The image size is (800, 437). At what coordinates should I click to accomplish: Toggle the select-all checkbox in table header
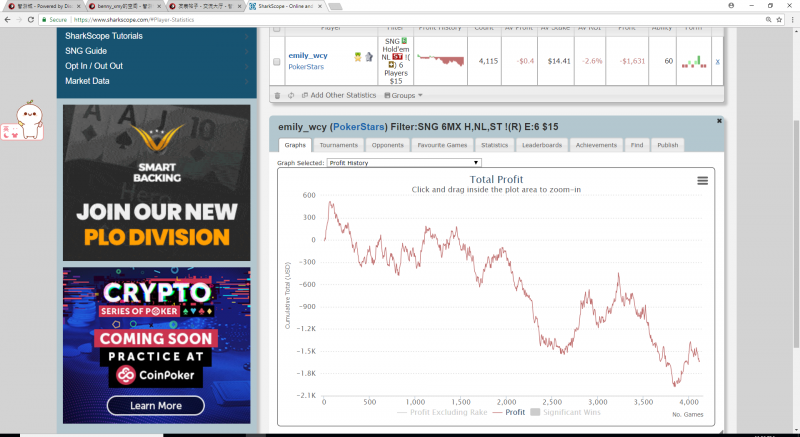coord(277,28)
